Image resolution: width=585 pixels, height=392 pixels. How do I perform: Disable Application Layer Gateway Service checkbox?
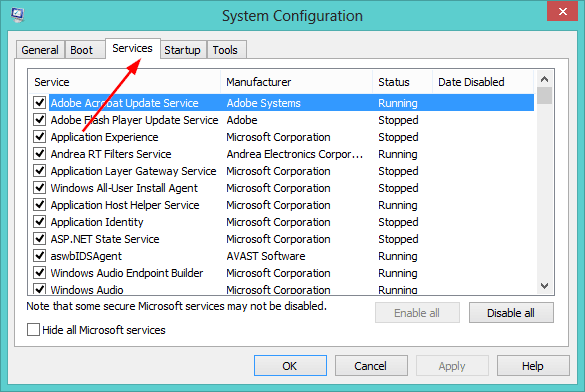40,171
